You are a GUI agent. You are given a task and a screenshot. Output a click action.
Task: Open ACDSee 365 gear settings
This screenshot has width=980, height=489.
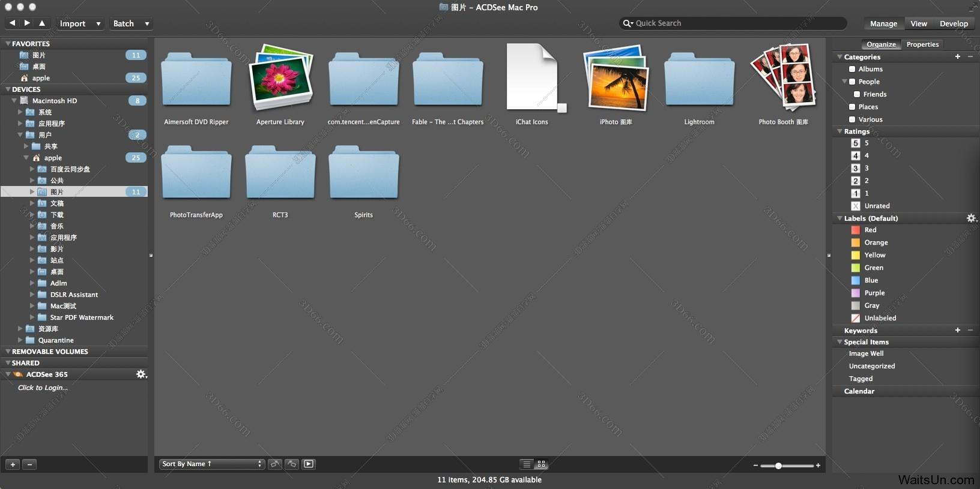[141, 374]
